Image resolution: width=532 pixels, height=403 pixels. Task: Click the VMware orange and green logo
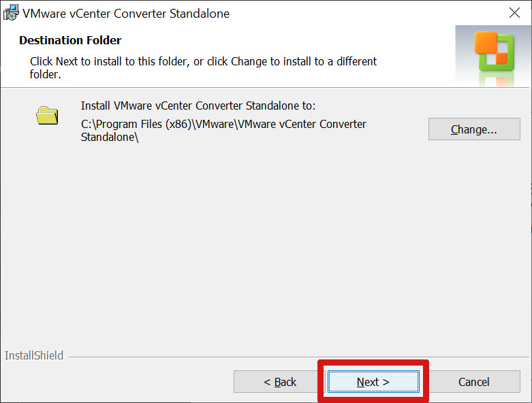click(x=495, y=52)
